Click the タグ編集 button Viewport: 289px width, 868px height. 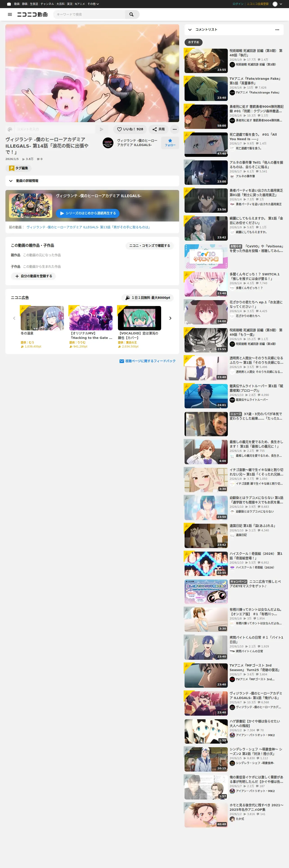tap(18, 168)
